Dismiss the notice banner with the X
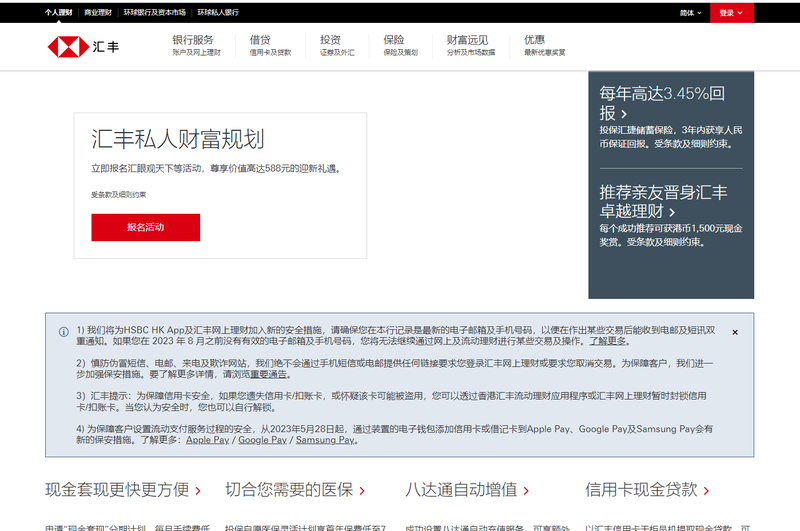Viewport: 800px width, 531px height. coord(735,332)
